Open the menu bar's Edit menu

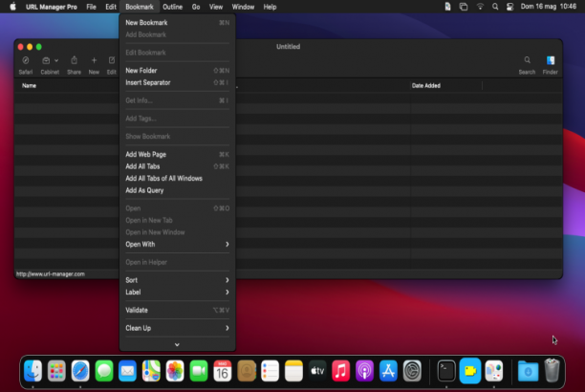111,7
